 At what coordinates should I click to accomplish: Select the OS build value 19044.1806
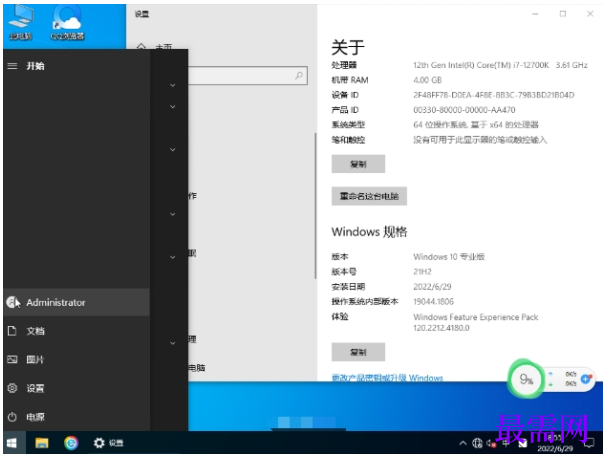tap(433, 302)
